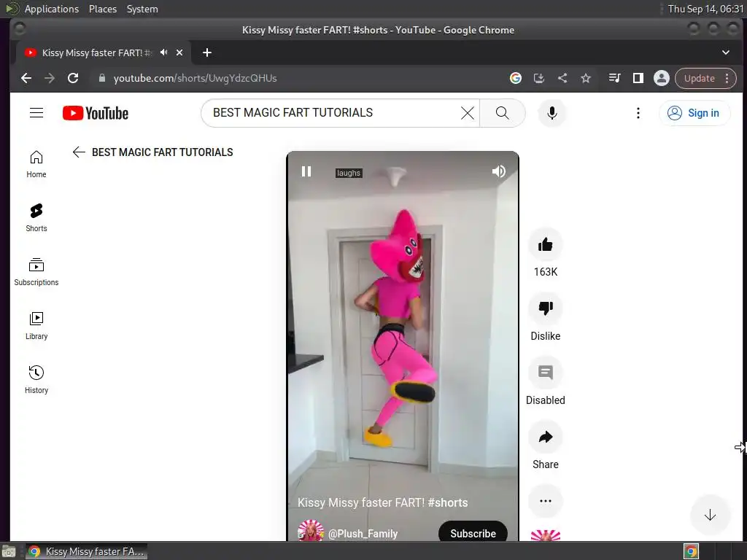Viewport: 747px width, 560px height.
Task: Open Chrome profile avatar
Action: tap(661, 78)
